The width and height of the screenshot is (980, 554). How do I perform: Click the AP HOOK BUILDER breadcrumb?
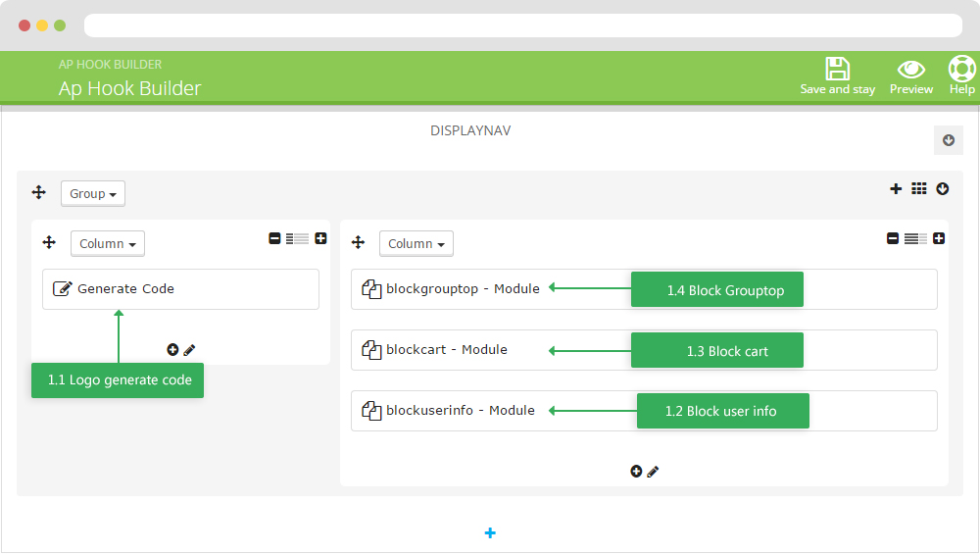point(110,65)
